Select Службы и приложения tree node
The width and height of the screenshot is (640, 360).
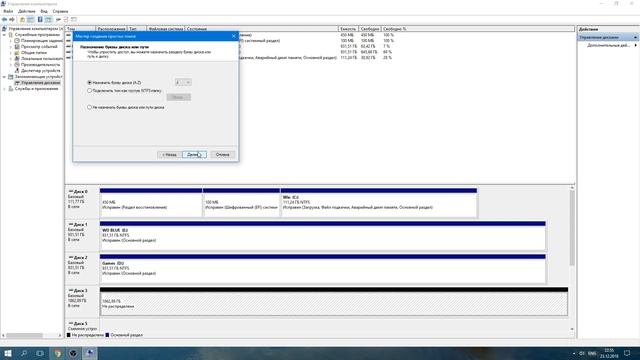coord(36,89)
